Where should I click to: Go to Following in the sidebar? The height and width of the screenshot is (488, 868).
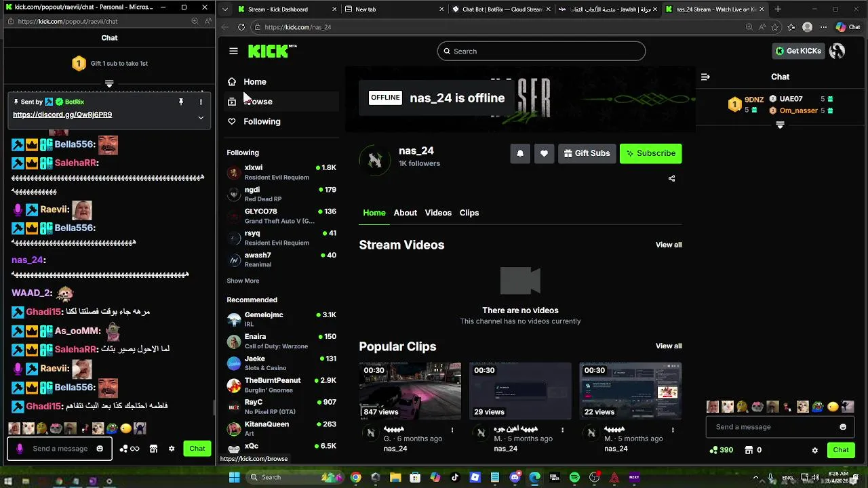tap(282, 121)
